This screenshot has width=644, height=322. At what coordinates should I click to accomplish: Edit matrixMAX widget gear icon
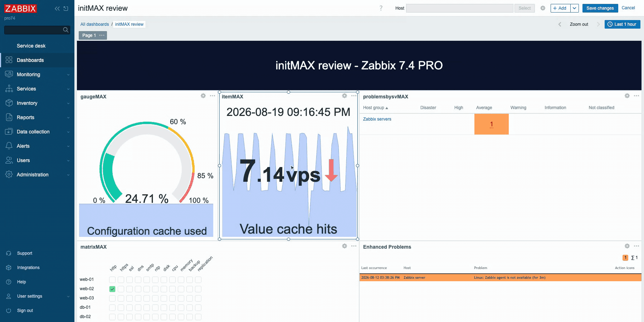(345, 246)
